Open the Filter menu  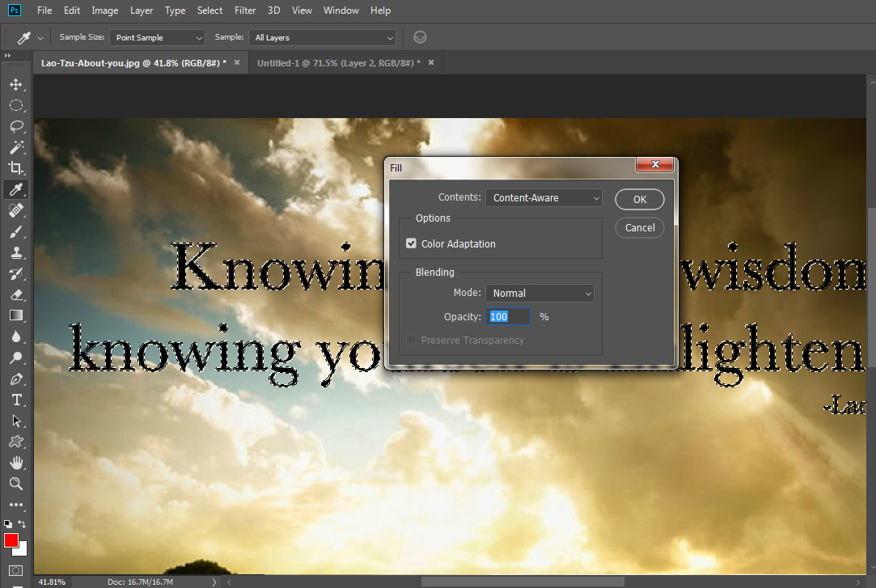(245, 11)
